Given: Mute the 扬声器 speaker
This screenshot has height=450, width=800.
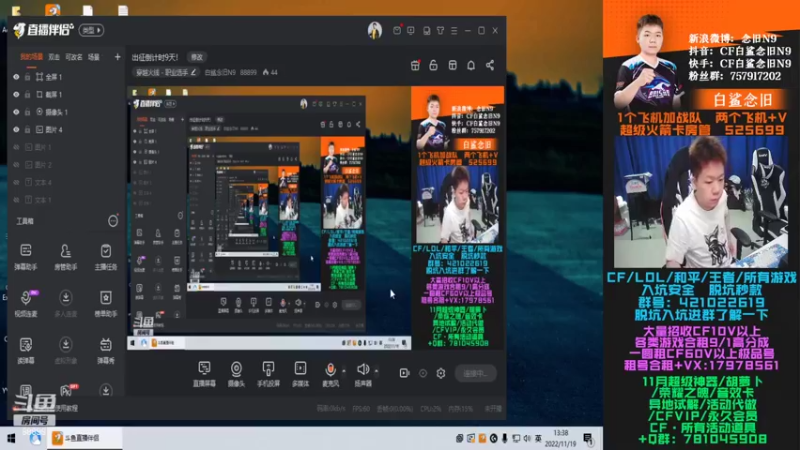Looking at the screenshot, I should click(x=363, y=373).
